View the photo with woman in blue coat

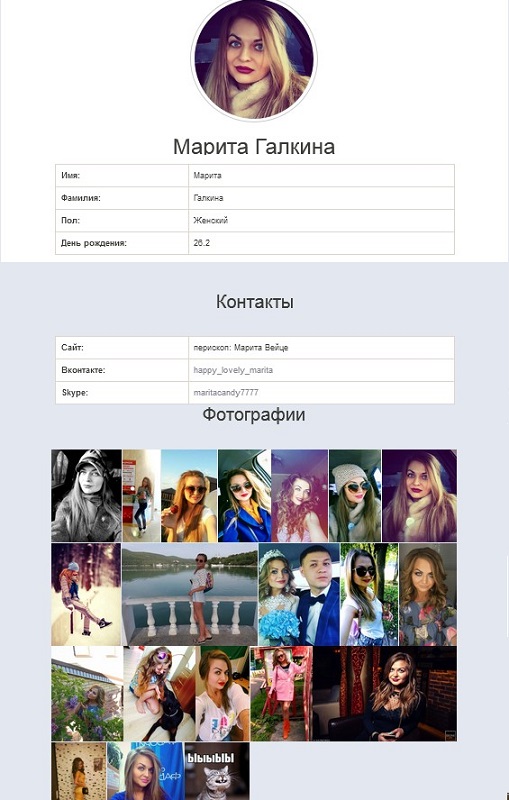pos(244,495)
